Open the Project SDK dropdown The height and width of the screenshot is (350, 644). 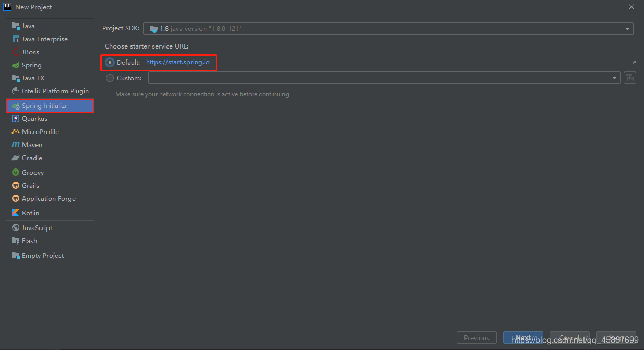388,29
